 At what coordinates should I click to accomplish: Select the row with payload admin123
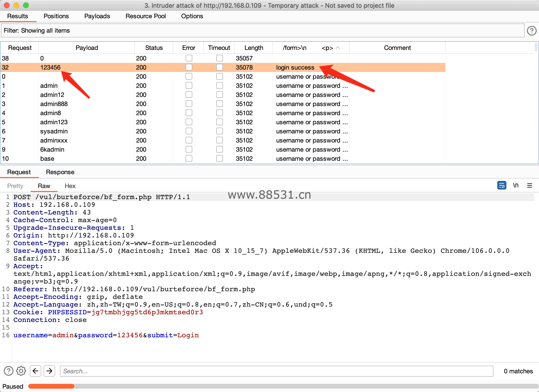coord(223,122)
